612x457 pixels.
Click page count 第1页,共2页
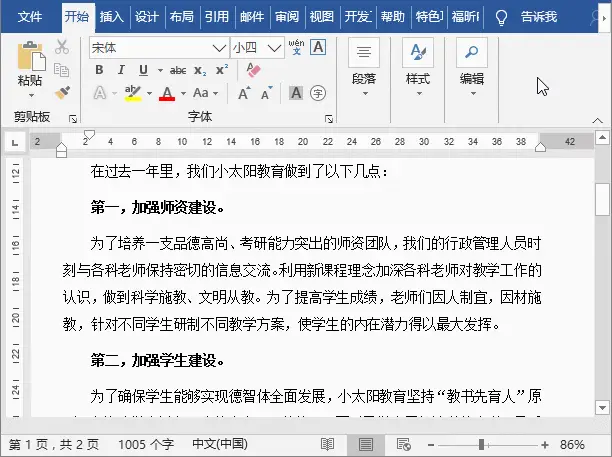(54, 445)
